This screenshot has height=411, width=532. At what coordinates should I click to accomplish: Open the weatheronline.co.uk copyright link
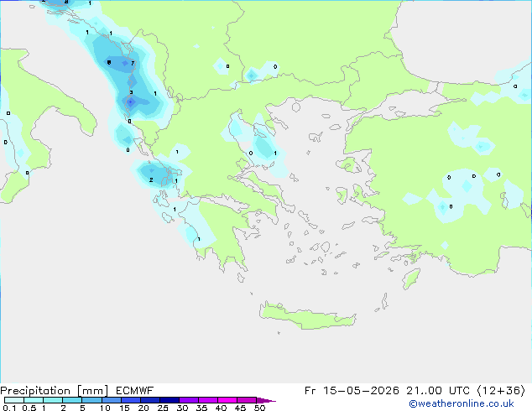coord(462,403)
